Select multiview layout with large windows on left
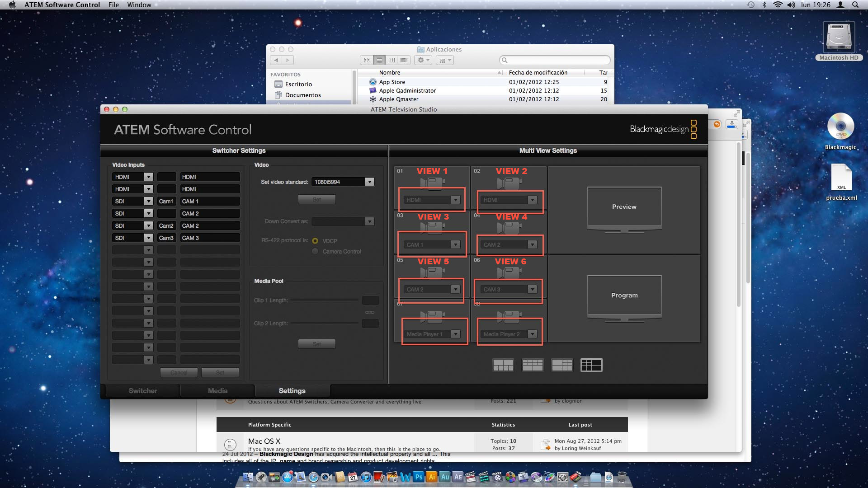Viewport: 868px width, 488px height. tap(562, 365)
